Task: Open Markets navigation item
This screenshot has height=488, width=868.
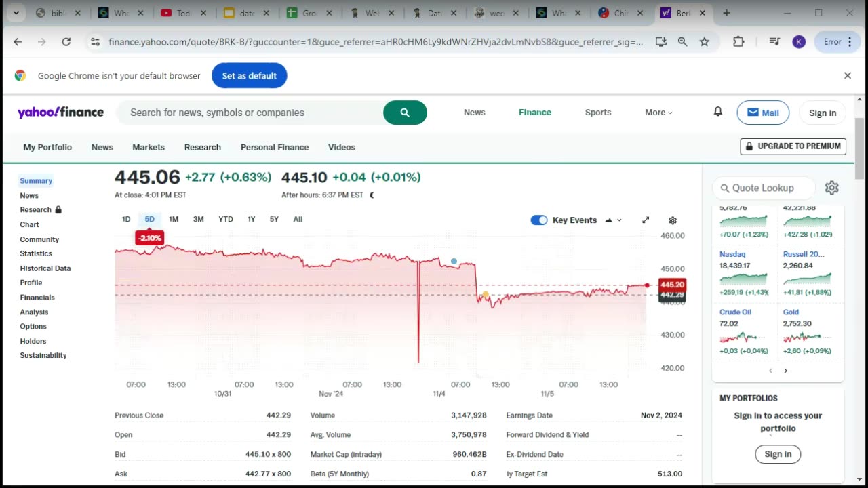Action: (x=149, y=147)
